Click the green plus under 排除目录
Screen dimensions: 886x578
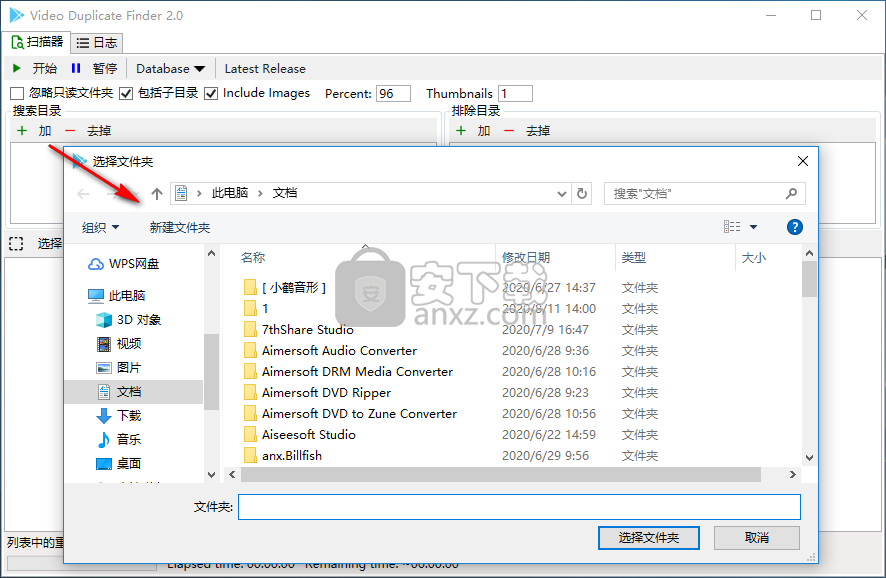click(461, 131)
